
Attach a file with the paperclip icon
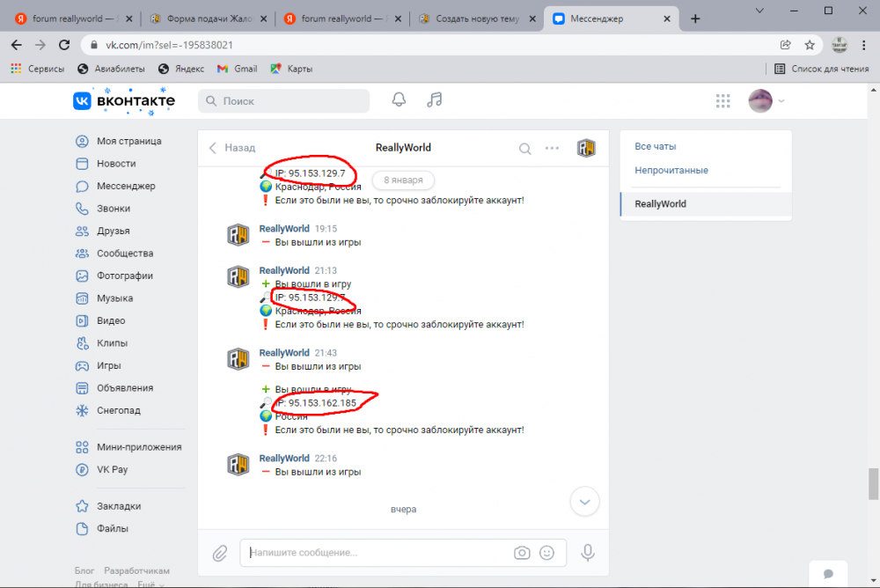click(220, 553)
